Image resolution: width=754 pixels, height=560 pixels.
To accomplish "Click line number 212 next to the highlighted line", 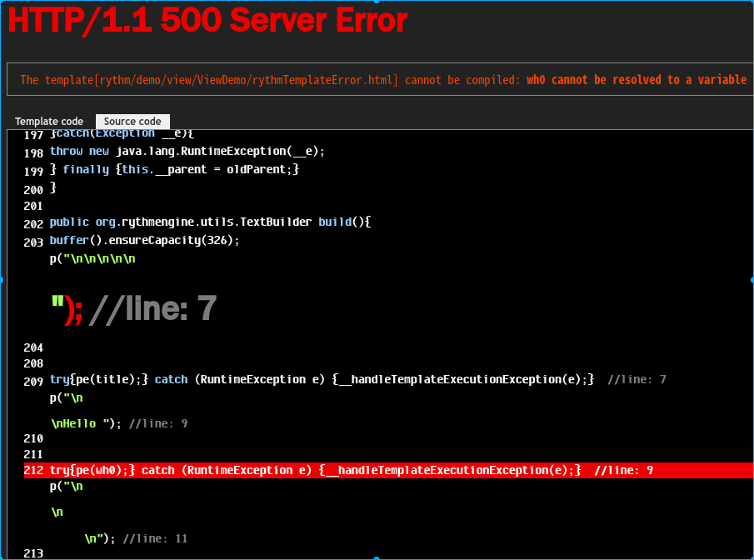I will (x=32, y=469).
